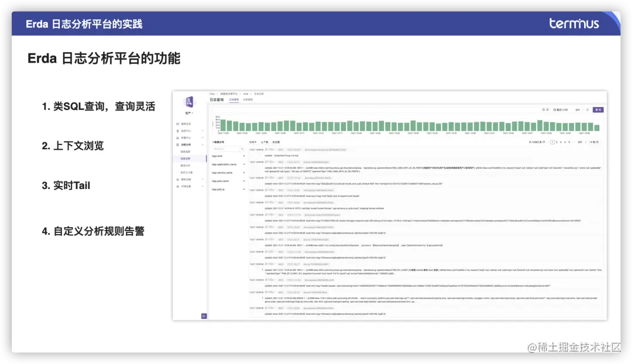Expand the 监控中心 sidebar menu chevron
The height and width of the screenshot is (364, 632).
click(x=202, y=131)
